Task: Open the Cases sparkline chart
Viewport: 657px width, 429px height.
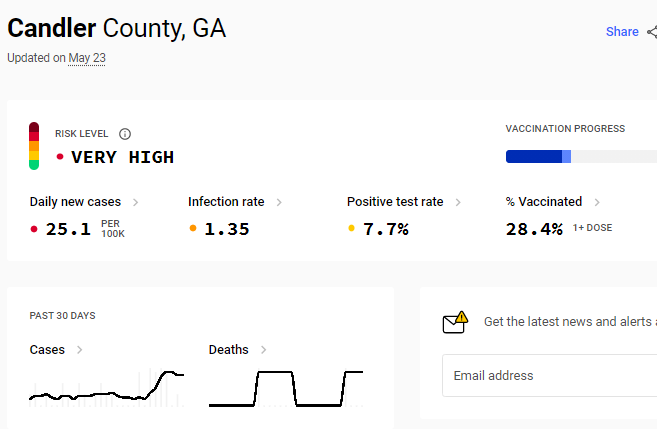Action: (106, 388)
